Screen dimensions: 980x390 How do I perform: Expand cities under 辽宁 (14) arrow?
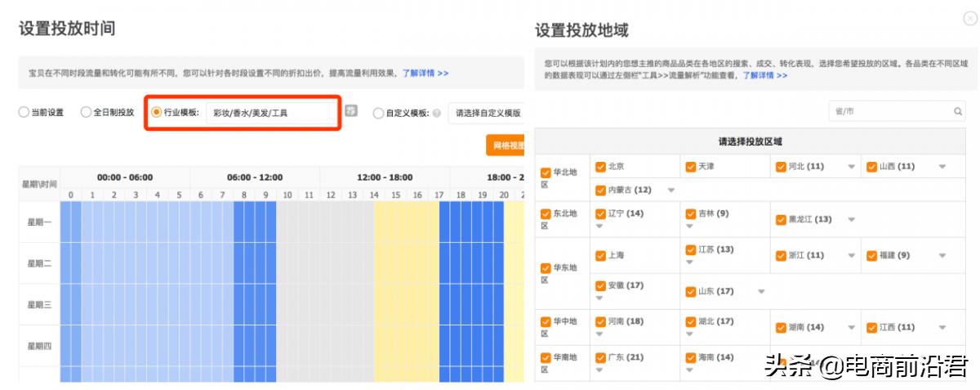pyautogui.click(x=600, y=226)
